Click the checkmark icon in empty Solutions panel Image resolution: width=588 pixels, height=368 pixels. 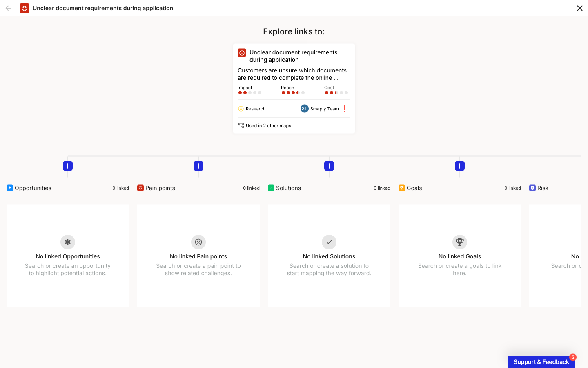tap(329, 242)
